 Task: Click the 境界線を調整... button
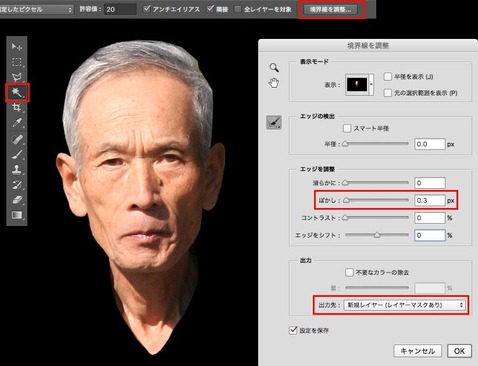click(330, 9)
